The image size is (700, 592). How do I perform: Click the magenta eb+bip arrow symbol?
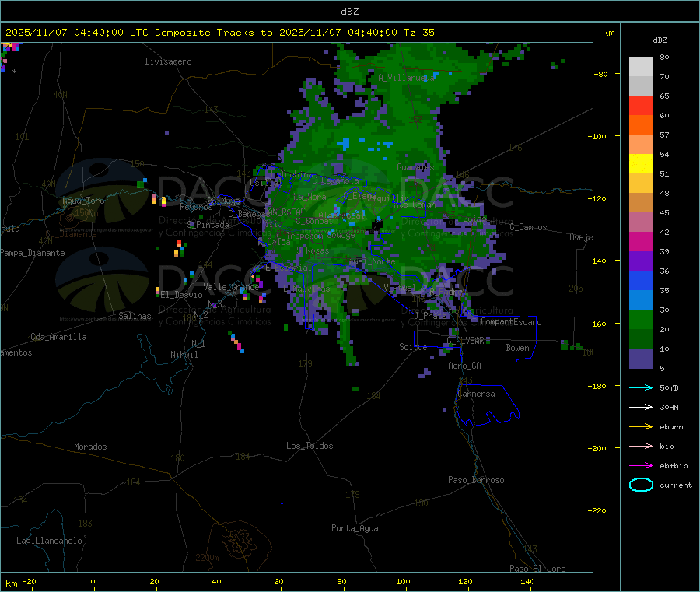click(x=641, y=466)
